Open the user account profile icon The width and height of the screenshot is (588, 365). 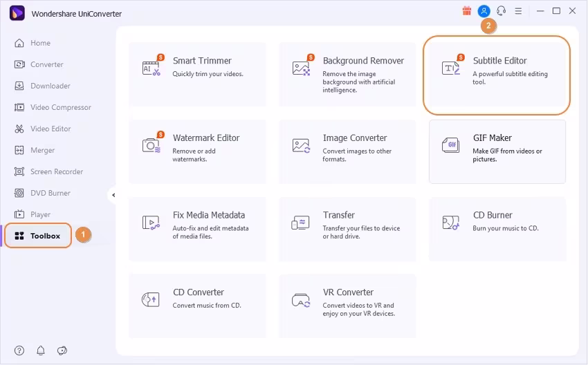pyautogui.click(x=484, y=11)
